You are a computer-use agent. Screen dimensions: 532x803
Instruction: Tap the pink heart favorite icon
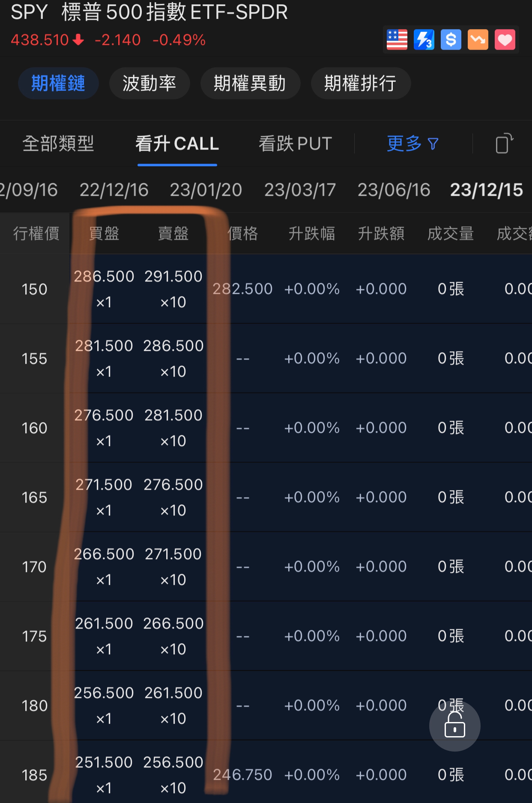coord(505,40)
